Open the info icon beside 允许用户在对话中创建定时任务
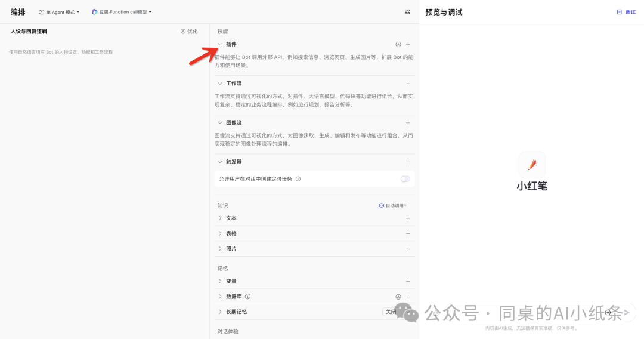The height and width of the screenshot is (339, 644). click(x=298, y=178)
